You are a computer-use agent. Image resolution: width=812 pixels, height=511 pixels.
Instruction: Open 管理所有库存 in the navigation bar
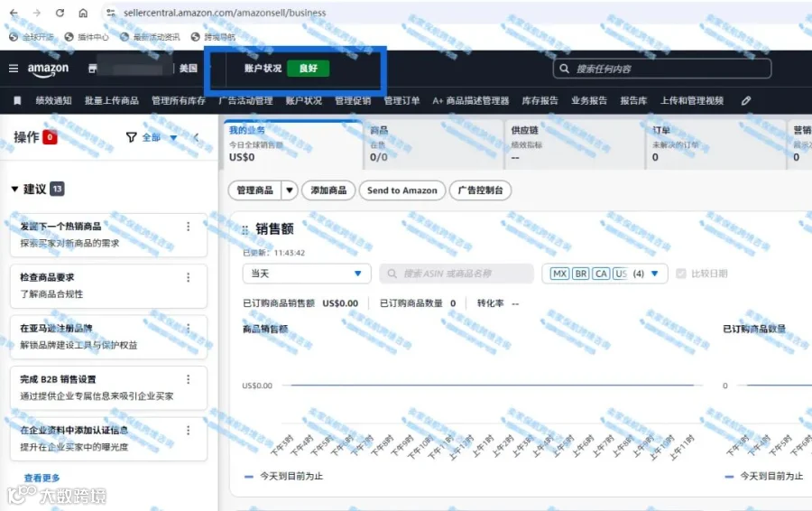tap(178, 100)
